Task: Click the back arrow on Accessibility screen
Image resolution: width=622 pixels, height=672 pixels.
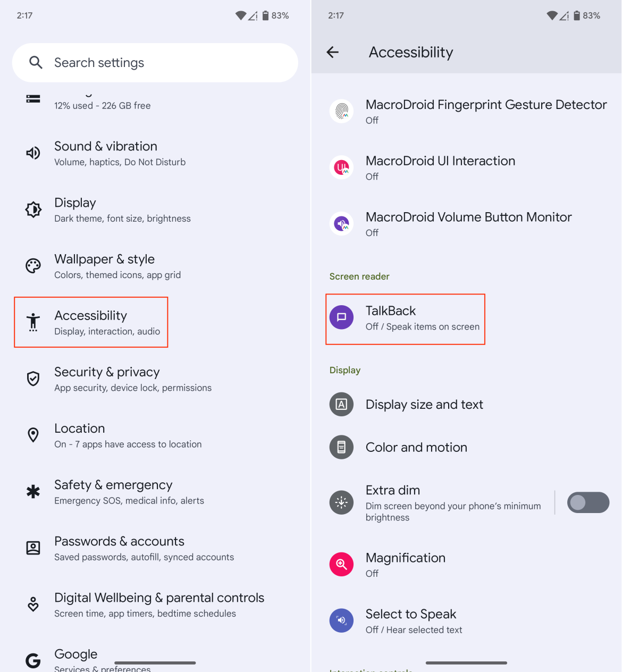Action: pos(332,52)
